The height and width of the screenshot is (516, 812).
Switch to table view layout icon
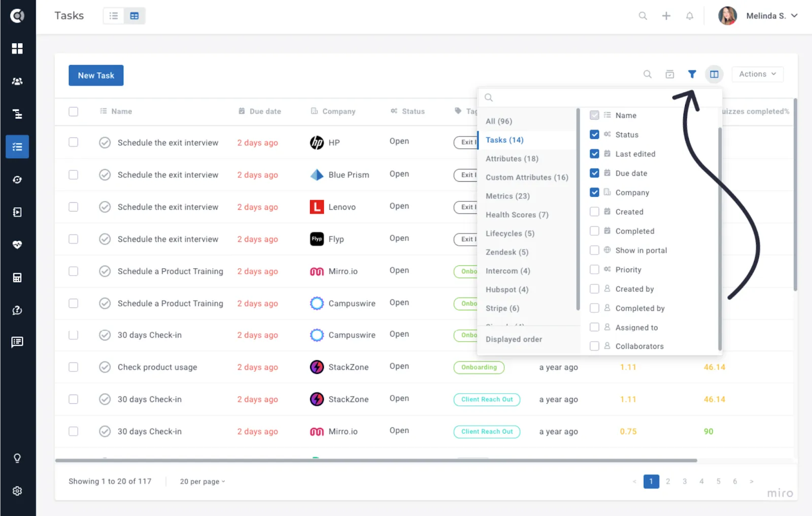click(x=134, y=16)
